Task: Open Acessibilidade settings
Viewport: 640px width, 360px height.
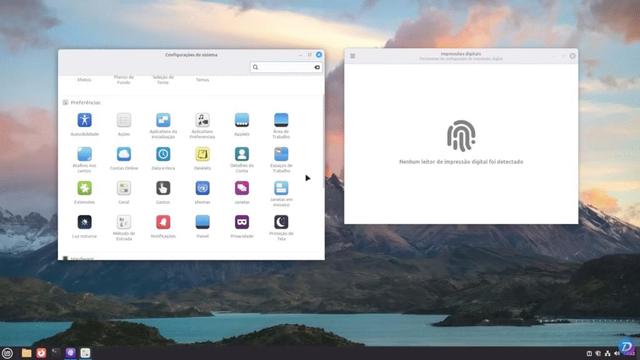Action: 84,125
